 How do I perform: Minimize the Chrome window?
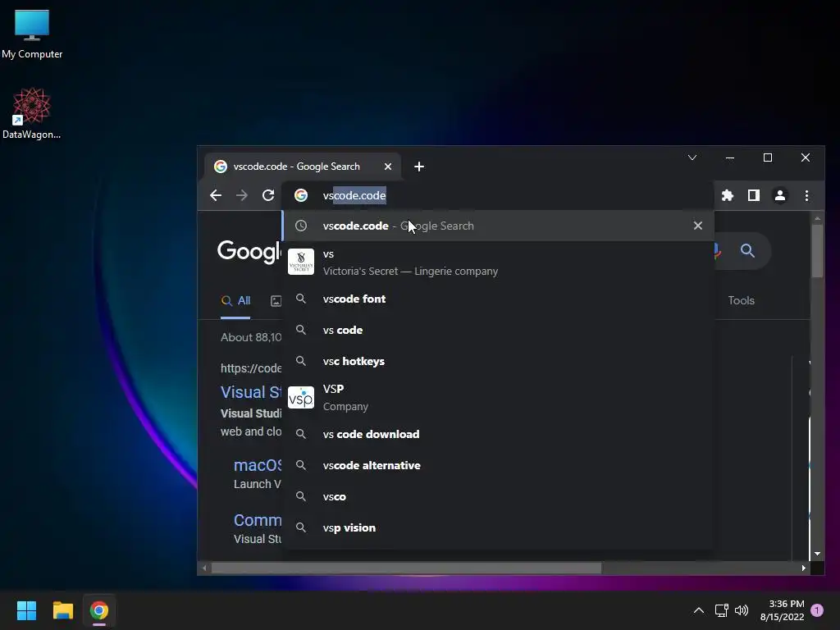pyautogui.click(x=729, y=157)
